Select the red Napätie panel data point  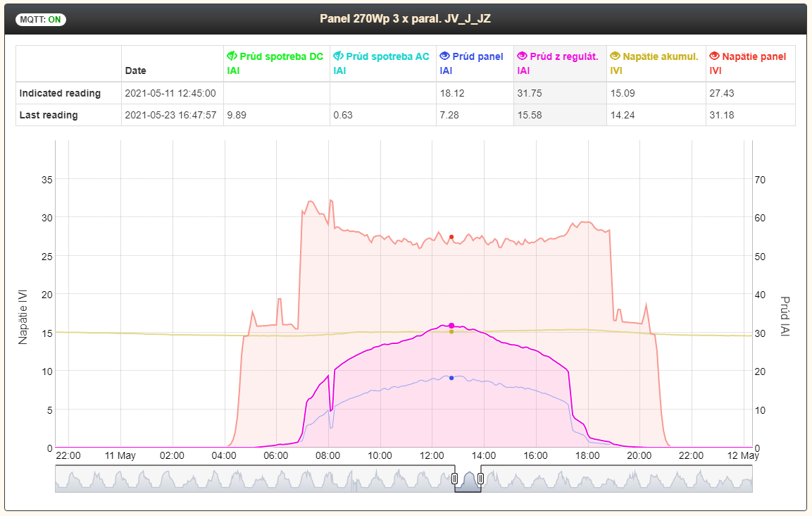pyautogui.click(x=451, y=237)
